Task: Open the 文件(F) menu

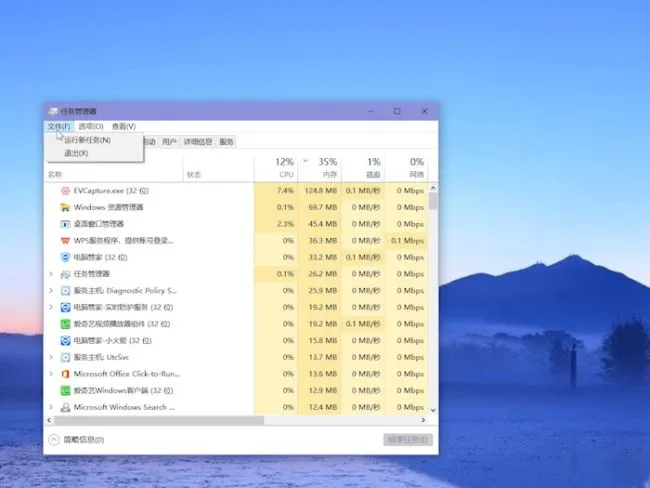Action: 58,126
